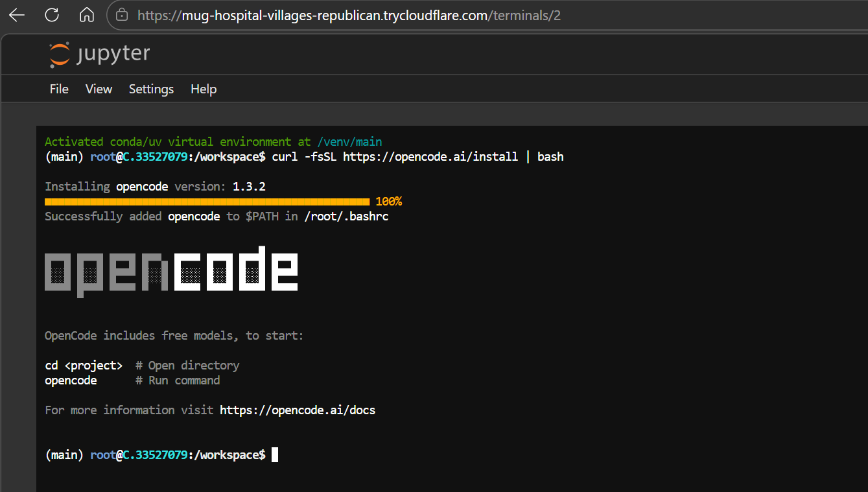Click the browser address bar URL
This screenshot has width=868, height=492.
[349, 16]
